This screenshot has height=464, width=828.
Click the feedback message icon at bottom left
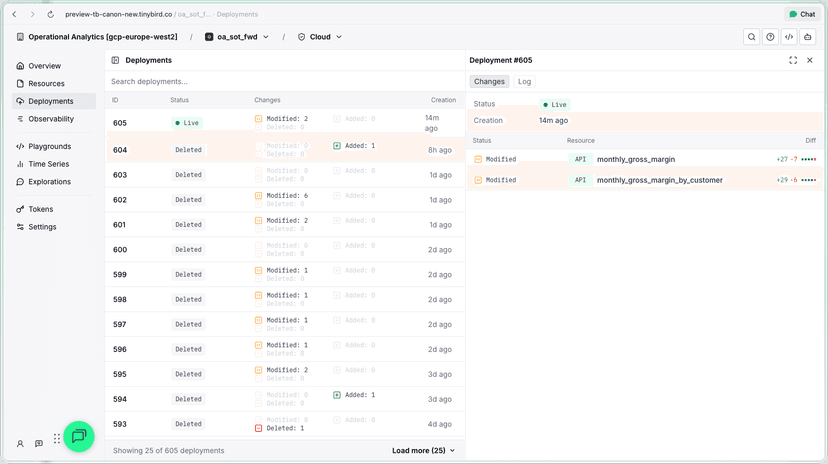(x=39, y=444)
